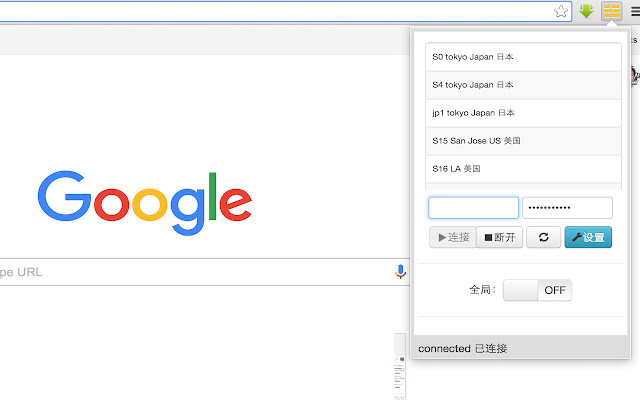Pick the S15 San Jose US server

click(x=523, y=141)
